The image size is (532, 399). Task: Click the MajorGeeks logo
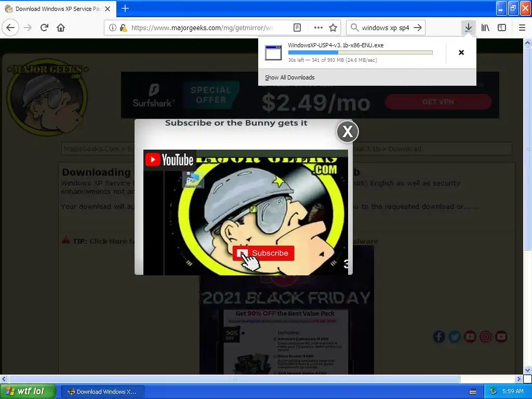point(47,98)
